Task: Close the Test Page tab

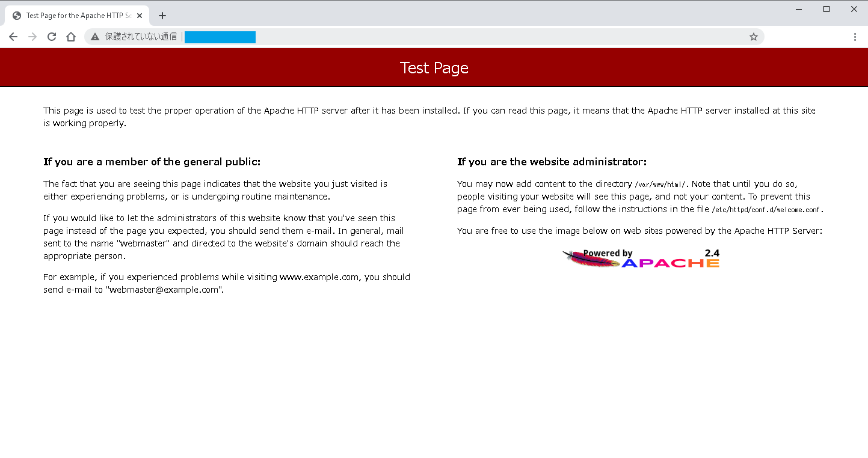Action: [140, 16]
